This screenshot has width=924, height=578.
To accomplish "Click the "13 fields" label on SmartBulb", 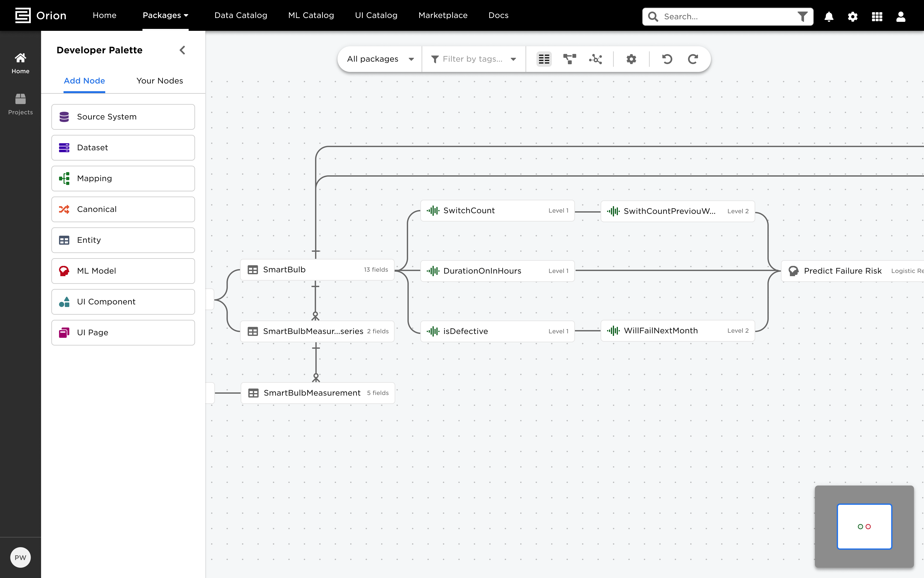I will 376,270.
